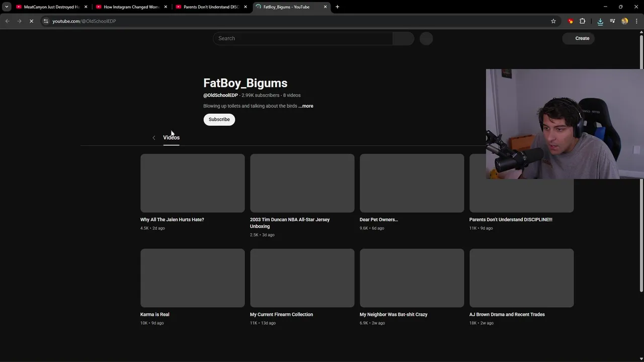Click the '2.99K subscribers' text
This screenshot has height=362, width=644.
pyautogui.click(x=260, y=95)
